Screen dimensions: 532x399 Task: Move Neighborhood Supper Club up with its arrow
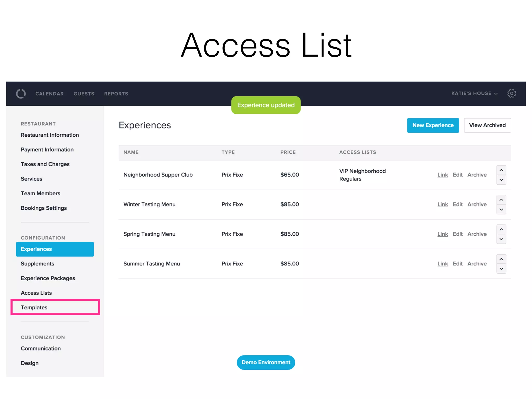pos(501,170)
